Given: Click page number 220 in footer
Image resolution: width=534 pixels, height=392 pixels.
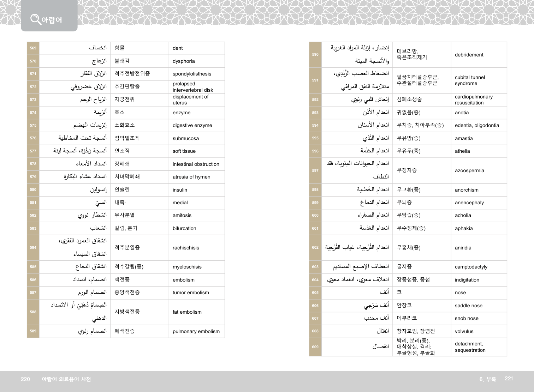Looking at the screenshot, I should point(25,379).
